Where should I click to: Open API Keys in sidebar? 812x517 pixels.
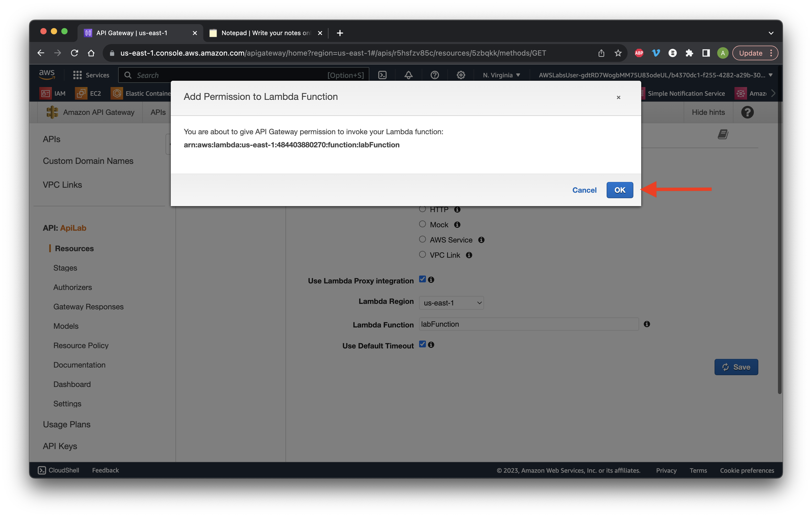pyautogui.click(x=59, y=446)
